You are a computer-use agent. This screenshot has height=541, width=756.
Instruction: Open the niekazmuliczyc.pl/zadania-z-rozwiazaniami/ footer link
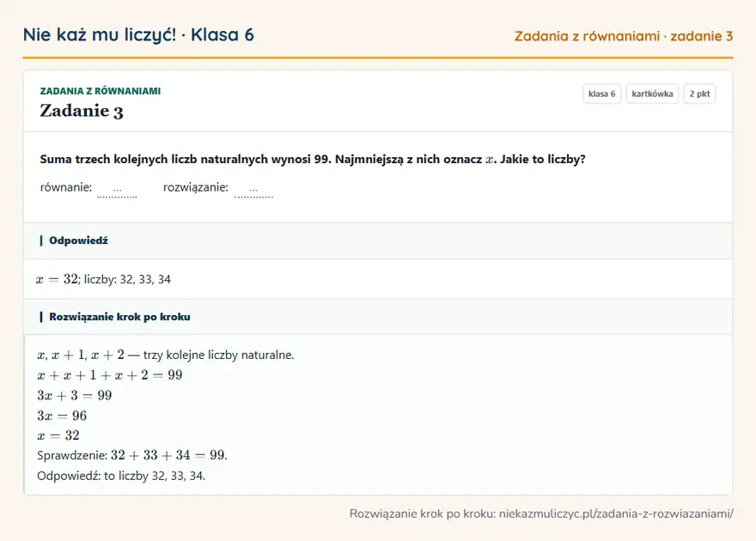(616, 514)
